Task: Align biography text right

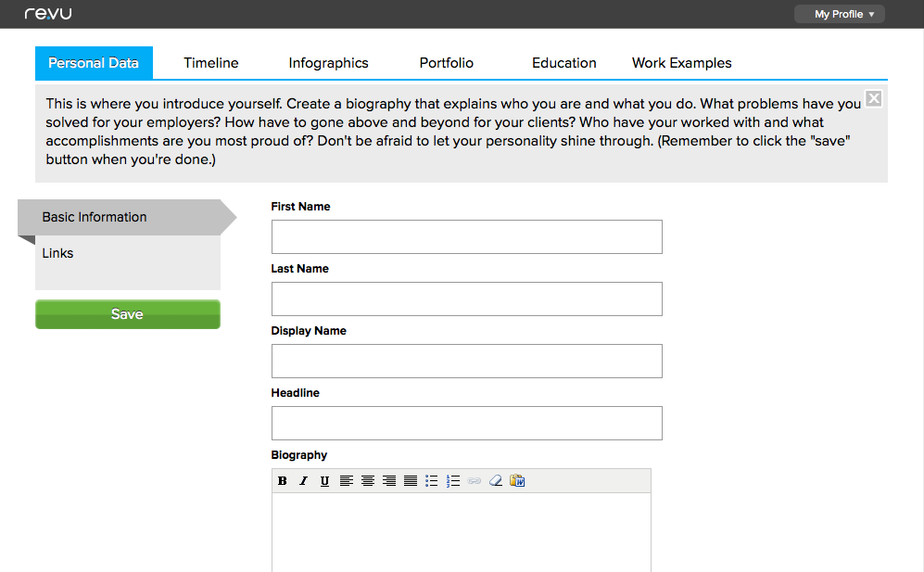Action: pyautogui.click(x=389, y=481)
